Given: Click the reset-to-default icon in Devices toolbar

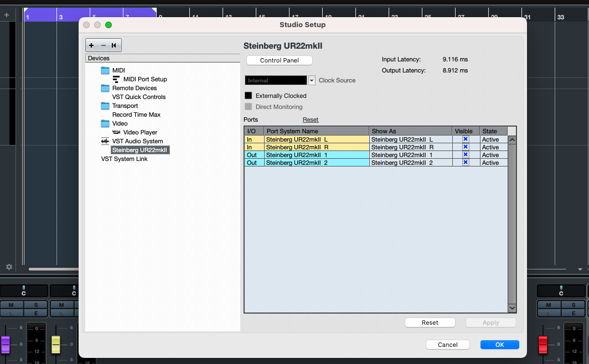Looking at the screenshot, I should [x=114, y=45].
